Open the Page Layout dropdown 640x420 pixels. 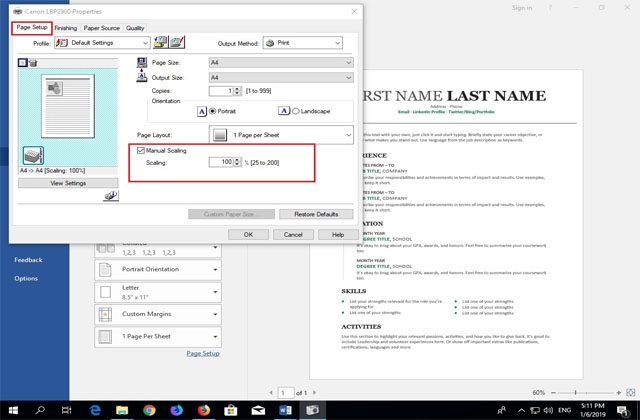coord(280,134)
